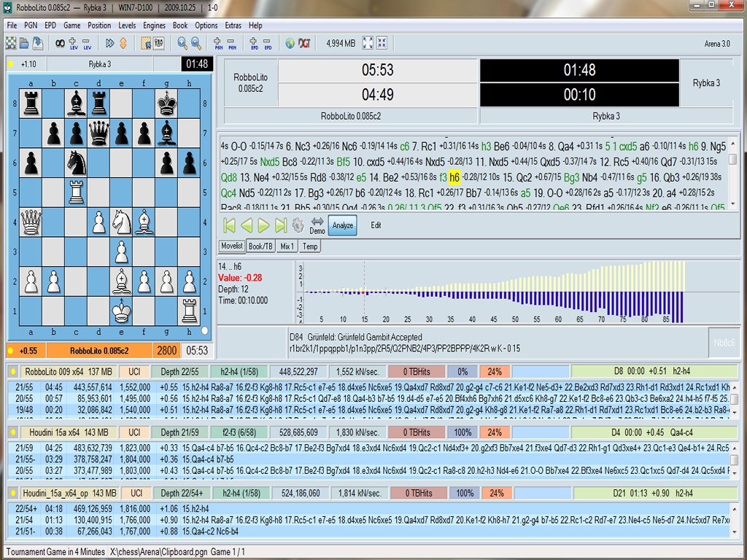
Task: Open the board setup icon with cursor
Action: click(146, 43)
